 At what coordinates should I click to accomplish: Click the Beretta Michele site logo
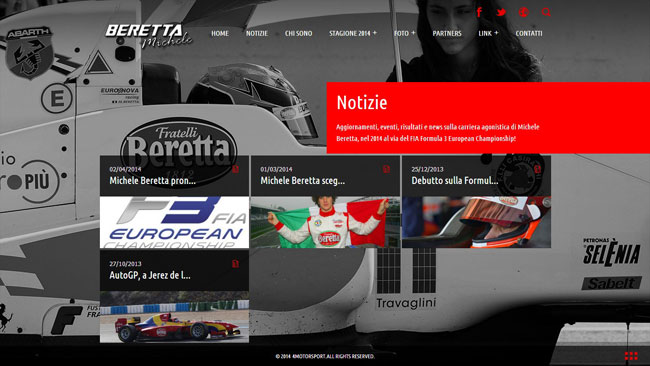pos(149,36)
